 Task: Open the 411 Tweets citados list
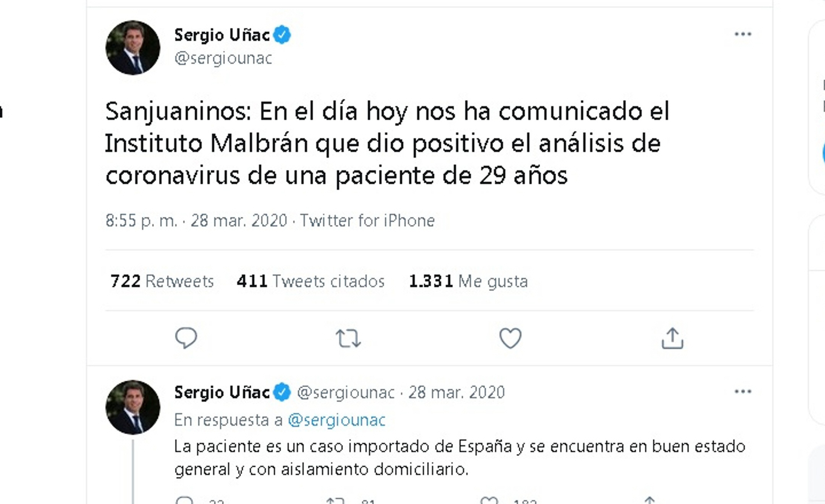point(311,281)
